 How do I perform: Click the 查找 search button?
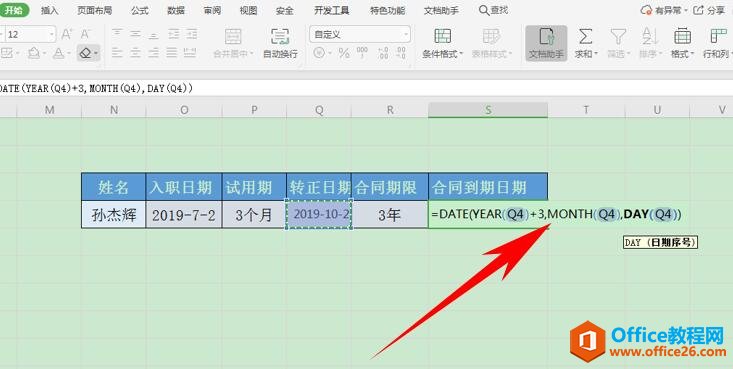[x=494, y=10]
